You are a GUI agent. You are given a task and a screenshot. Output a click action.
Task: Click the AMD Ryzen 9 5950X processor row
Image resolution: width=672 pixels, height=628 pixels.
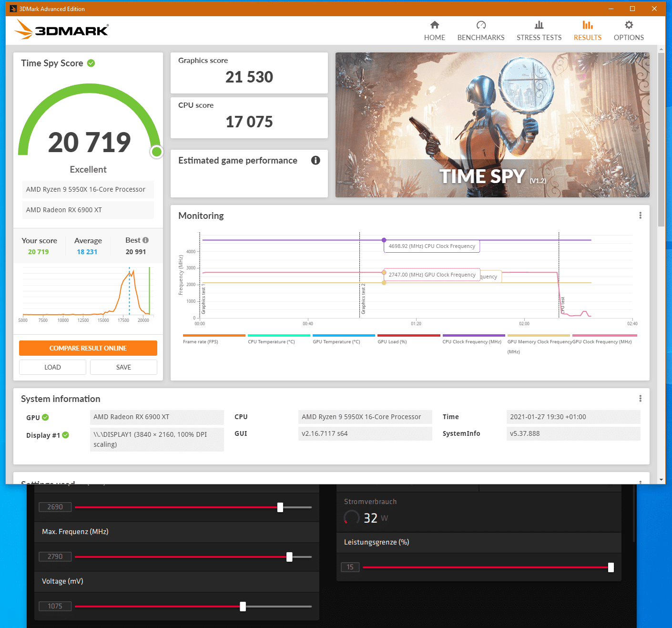[88, 189]
